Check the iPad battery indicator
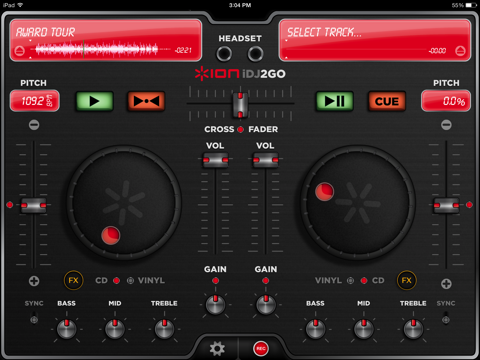The width and height of the screenshot is (480, 360). coord(471,5)
